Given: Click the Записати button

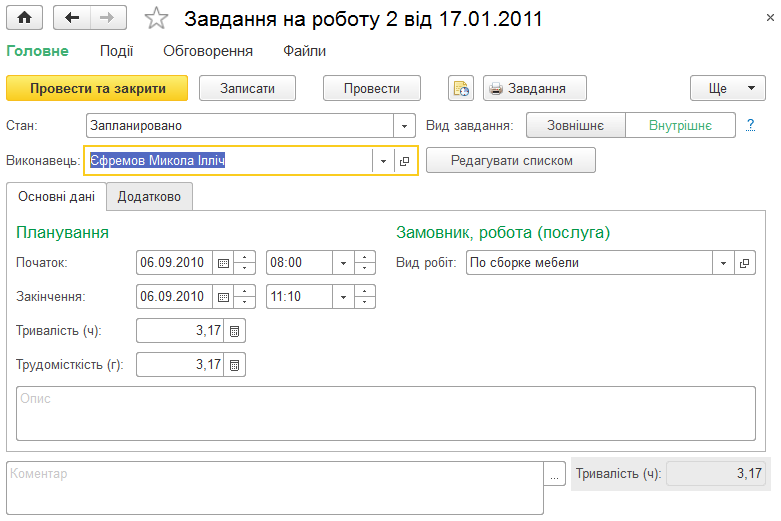Looking at the screenshot, I should pos(248,89).
